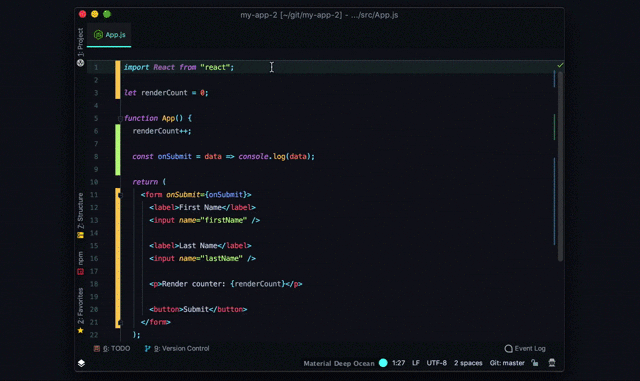This screenshot has width=640, height=381.
Task: Open the Material Deep Ocean theme switcher
Action: pos(339,363)
